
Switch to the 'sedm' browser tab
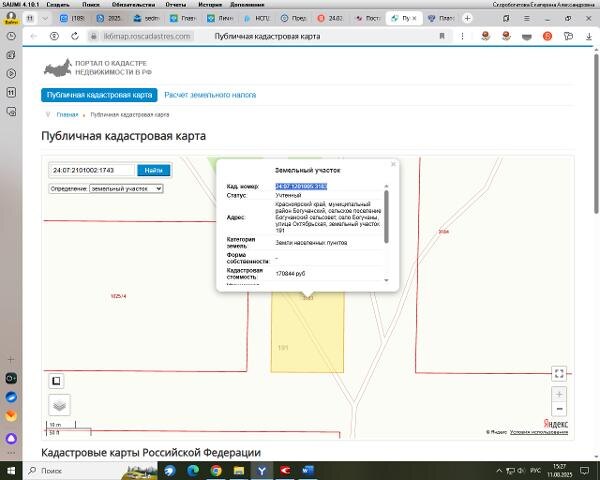click(146, 18)
